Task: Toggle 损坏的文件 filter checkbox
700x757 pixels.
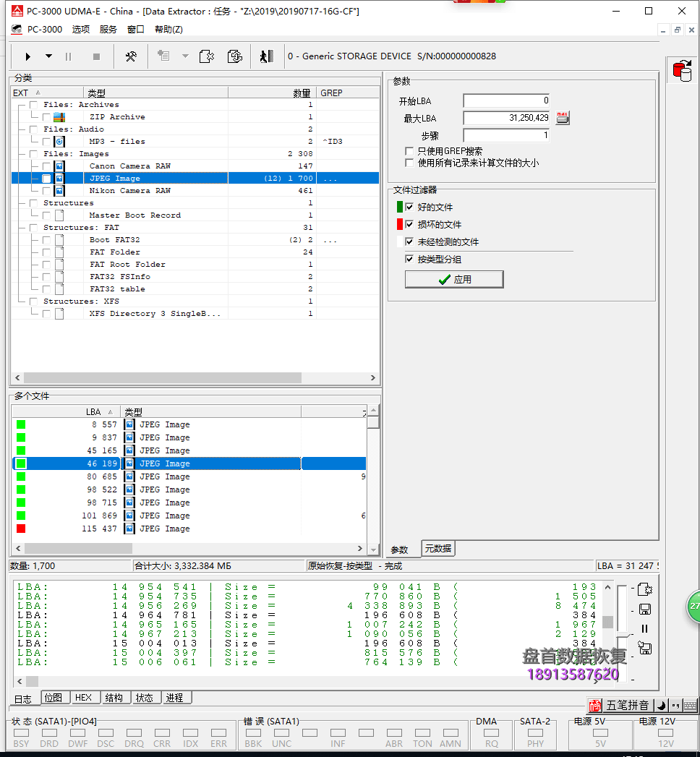Action: (409, 224)
